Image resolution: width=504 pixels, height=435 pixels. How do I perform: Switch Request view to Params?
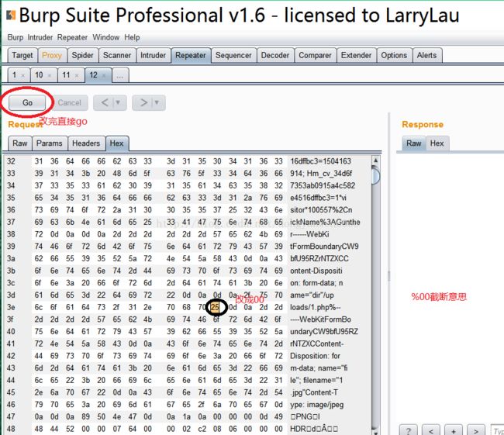point(50,143)
